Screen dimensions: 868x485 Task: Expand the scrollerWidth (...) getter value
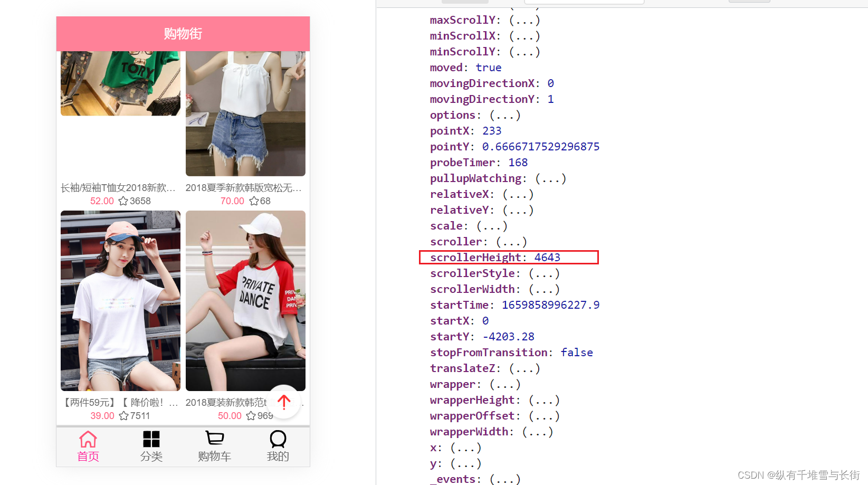pos(544,289)
